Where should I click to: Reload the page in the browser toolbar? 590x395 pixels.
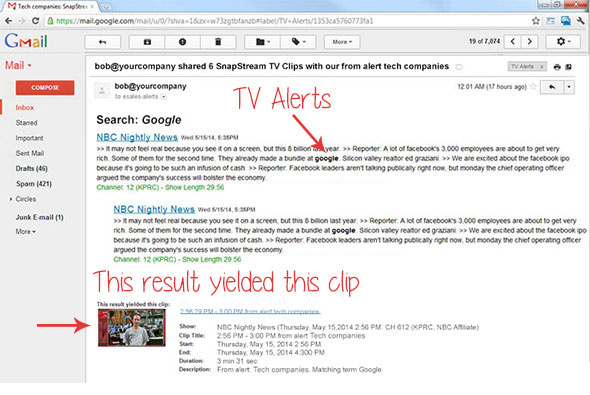point(35,21)
